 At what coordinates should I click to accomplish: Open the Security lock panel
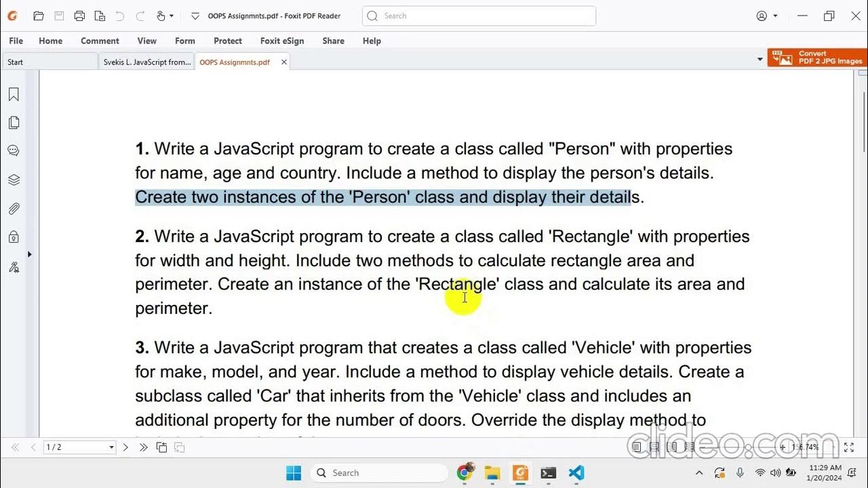(14, 237)
